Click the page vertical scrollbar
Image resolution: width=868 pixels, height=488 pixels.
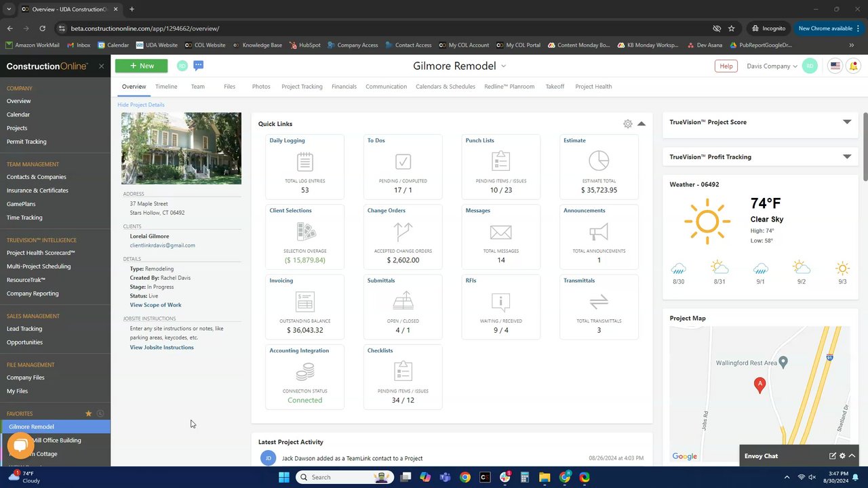865,146
